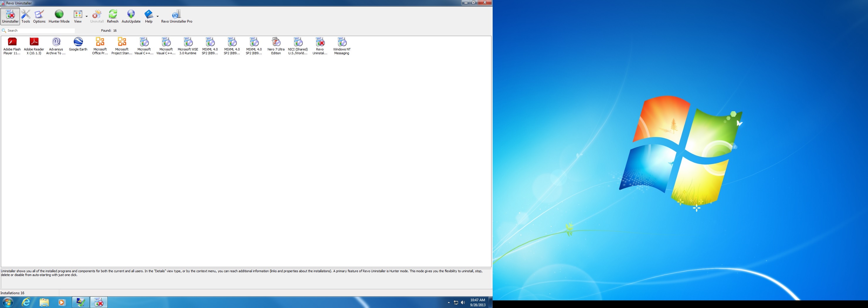868x308 pixels.
Task: Select Windows NT Messaging entry
Action: pyautogui.click(x=342, y=46)
